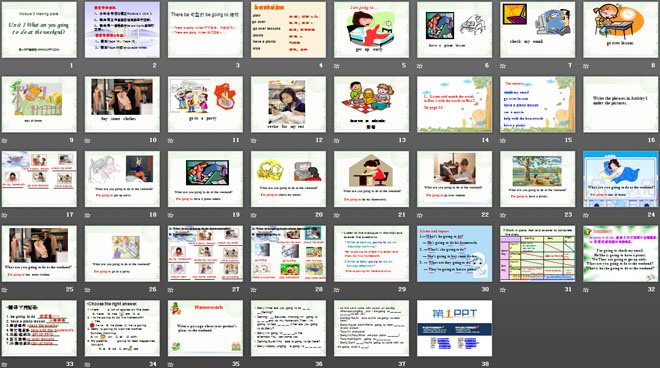Image resolution: width=660 pixels, height=368 pixels.
Task: Select slide 35, the Homework slide
Action: (205, 328)
